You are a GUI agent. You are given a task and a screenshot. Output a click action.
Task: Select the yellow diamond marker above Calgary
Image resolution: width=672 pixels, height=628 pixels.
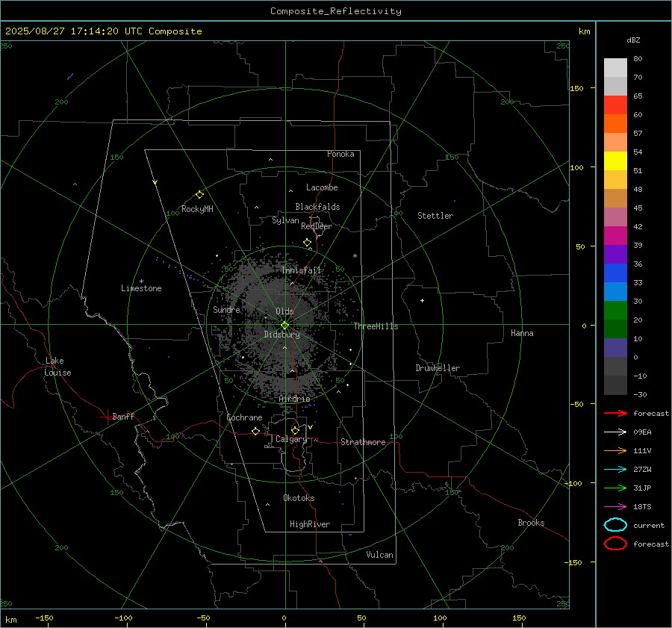295,430
